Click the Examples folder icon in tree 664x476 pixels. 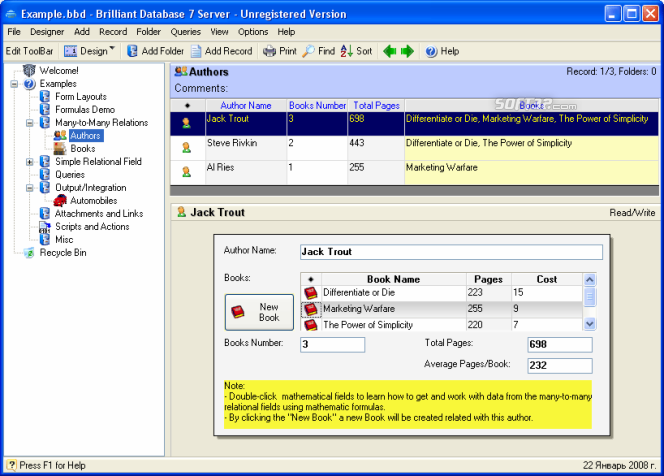click(29, 84)
